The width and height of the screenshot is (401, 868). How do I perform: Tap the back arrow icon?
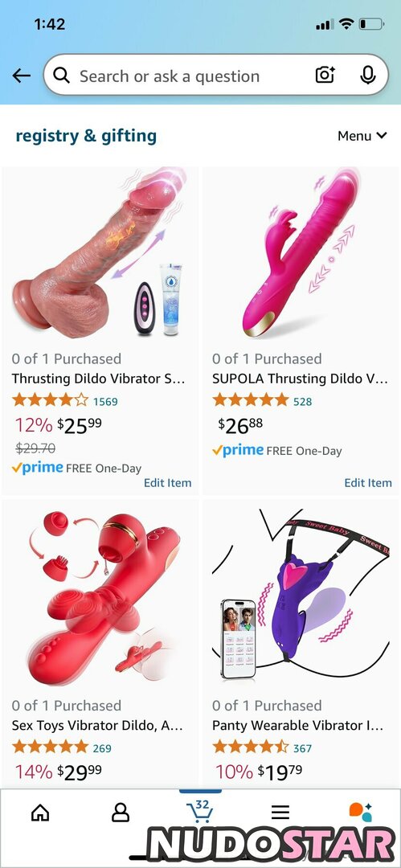(22, 76)
